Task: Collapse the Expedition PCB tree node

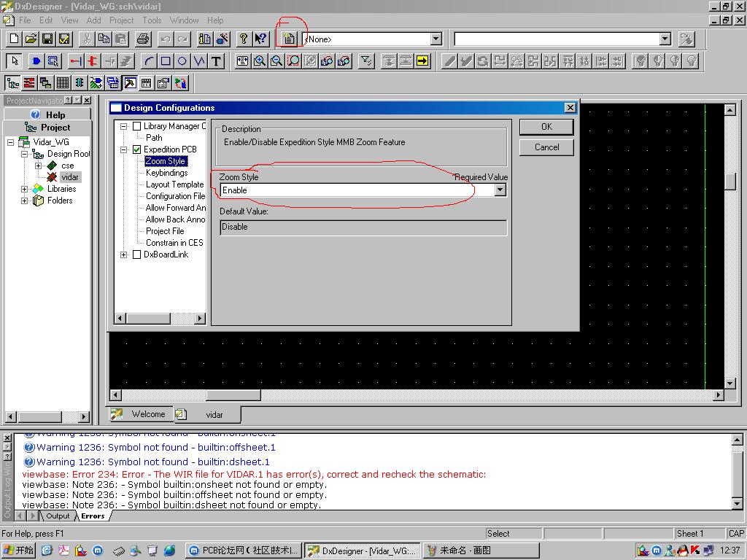Action: point(124,149)
